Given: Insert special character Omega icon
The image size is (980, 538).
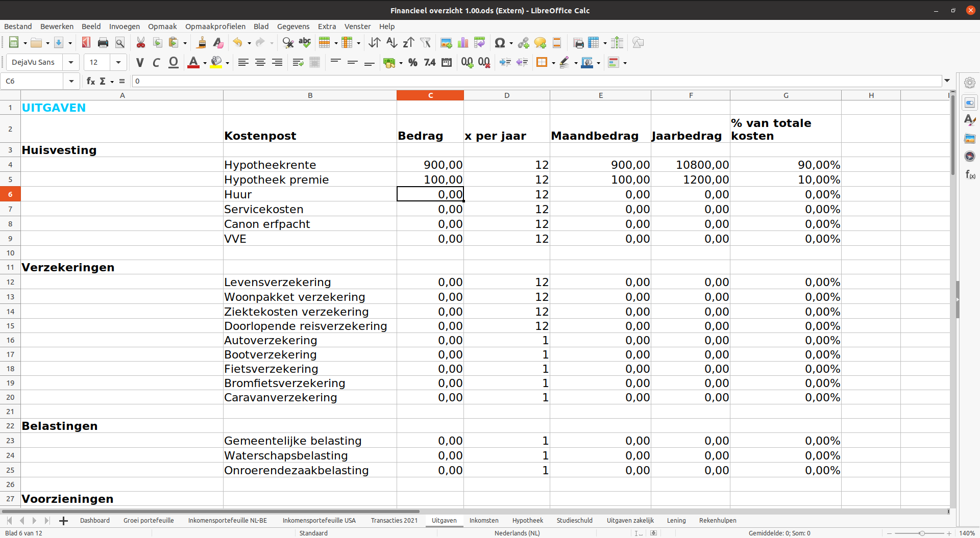Looking at the screenshot, I should (x=500, y=43).
